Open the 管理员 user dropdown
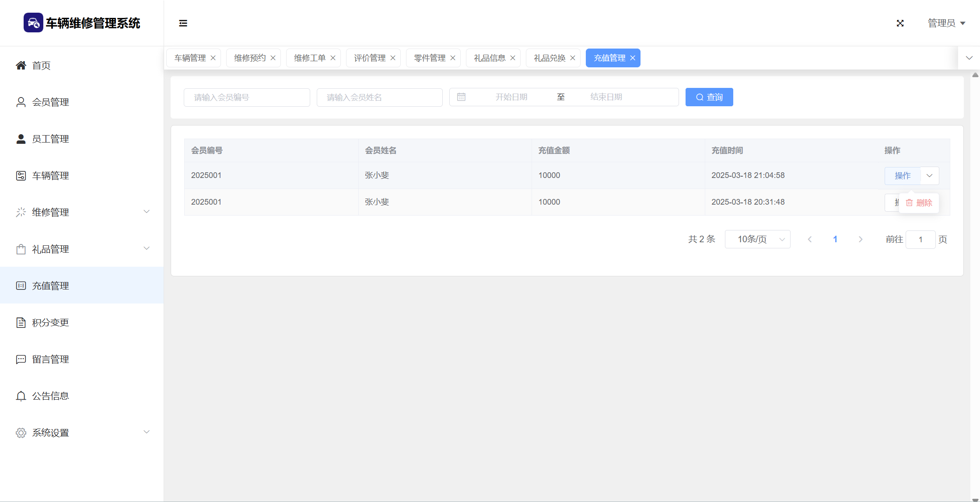Screen dimensions: 980x502 coord(946,23)
